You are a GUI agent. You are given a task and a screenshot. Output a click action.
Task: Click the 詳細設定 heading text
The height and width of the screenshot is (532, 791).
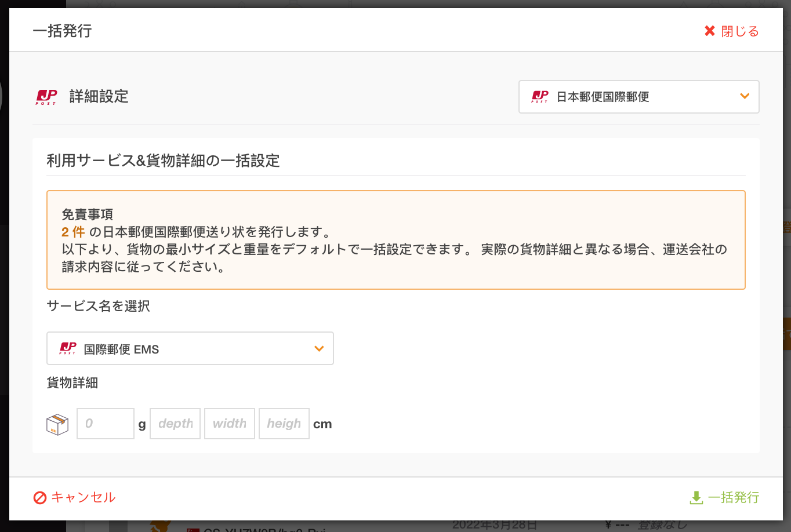point(99,97)
